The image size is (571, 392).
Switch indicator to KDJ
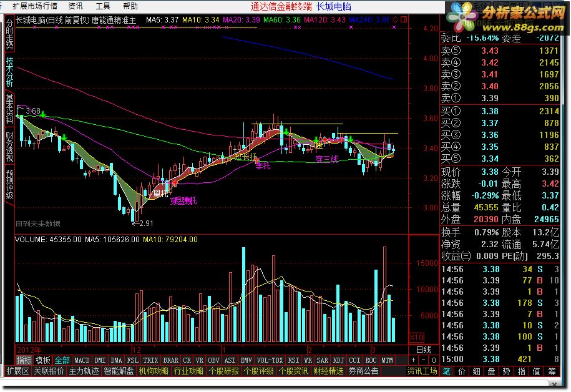[x=338, y=360]
